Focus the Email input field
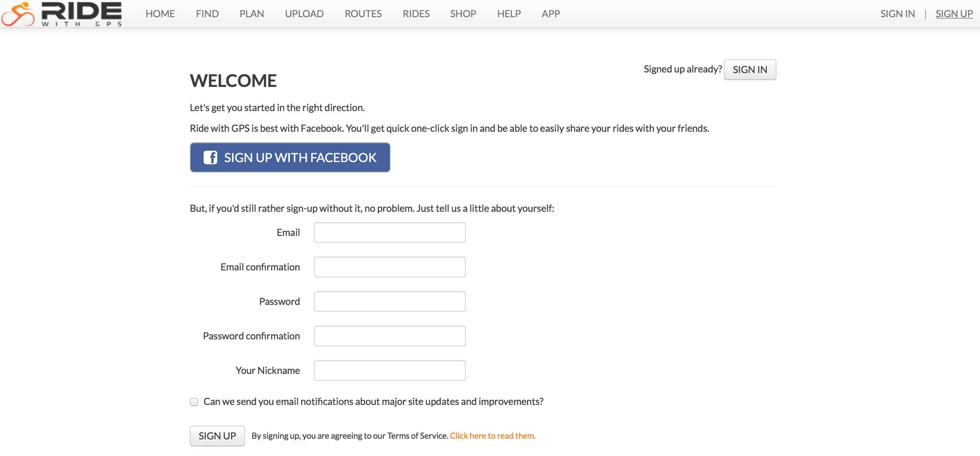Viewport: 980px width, 456px height. [x=390, y=233]
